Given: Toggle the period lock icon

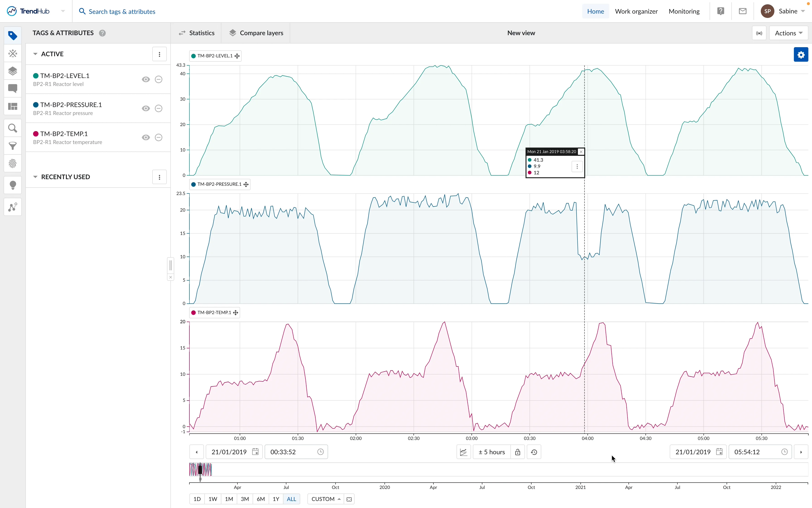Looking at the screenshot, I should pos(518,452).
